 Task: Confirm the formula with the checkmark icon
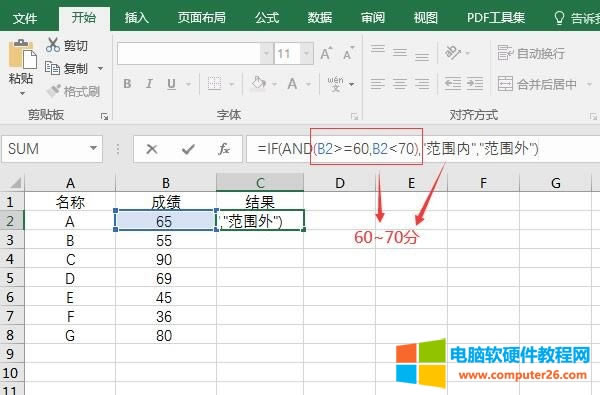pyautogui.click(x=188, y=149)
